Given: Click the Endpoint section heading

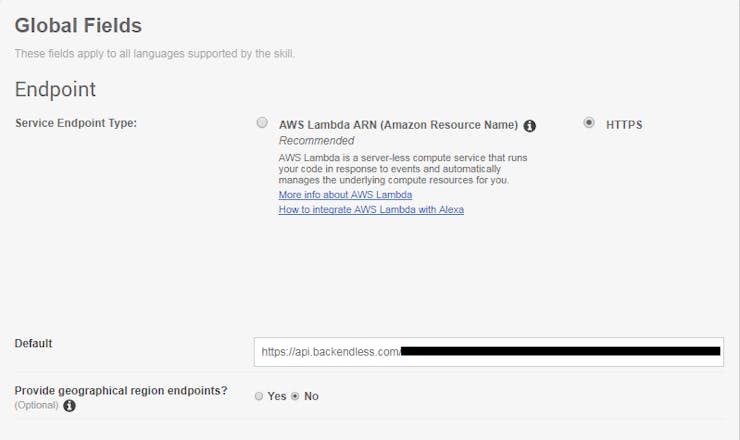Looking at the screenshot, I should pyautogui.click(x=55, y=89).
